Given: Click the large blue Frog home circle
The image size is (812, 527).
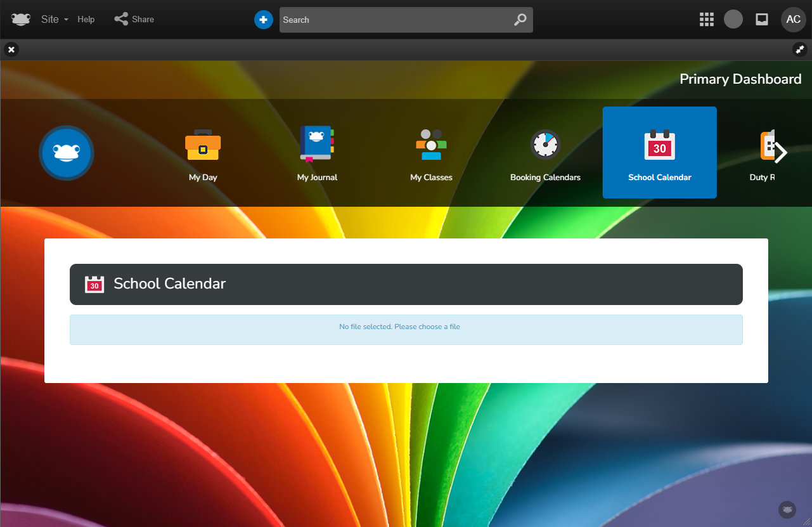Looking at the screenshot, I should (67, 153).
